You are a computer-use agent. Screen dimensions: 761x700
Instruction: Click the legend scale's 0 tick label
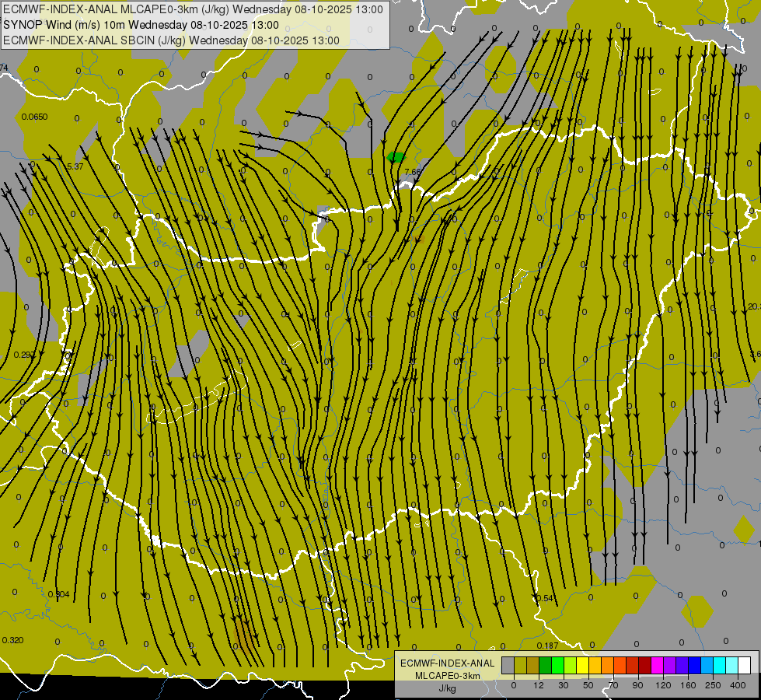[514, 685]
